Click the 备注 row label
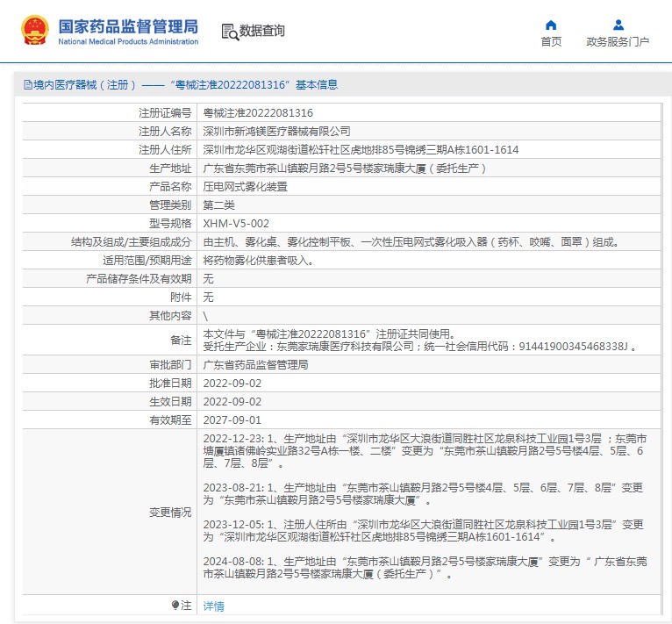This screenshot has height=624, width=672. coord(181,341)
